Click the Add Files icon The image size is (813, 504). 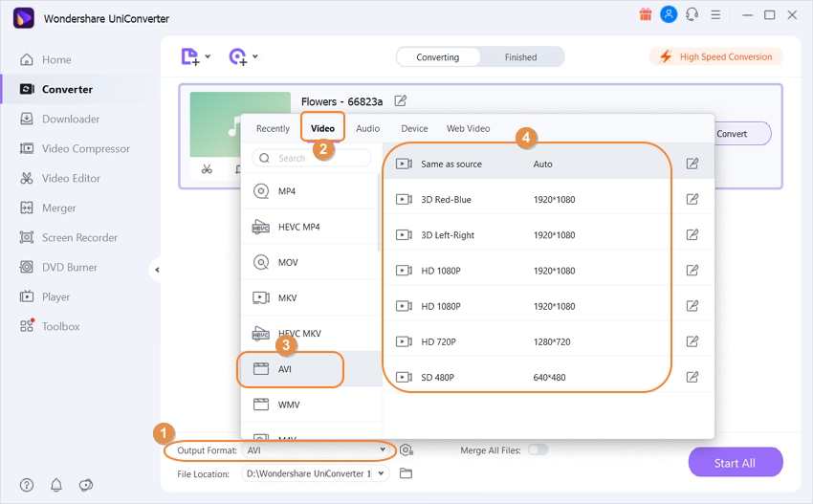[x=189, y=56]
